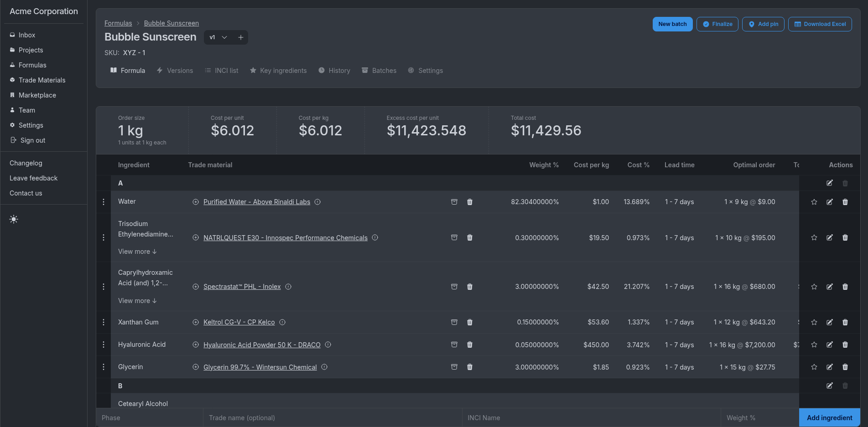Open row menu for Caprylhydroxamic Acid
Screen dimensions: 868x427
[x=104, y=287]
